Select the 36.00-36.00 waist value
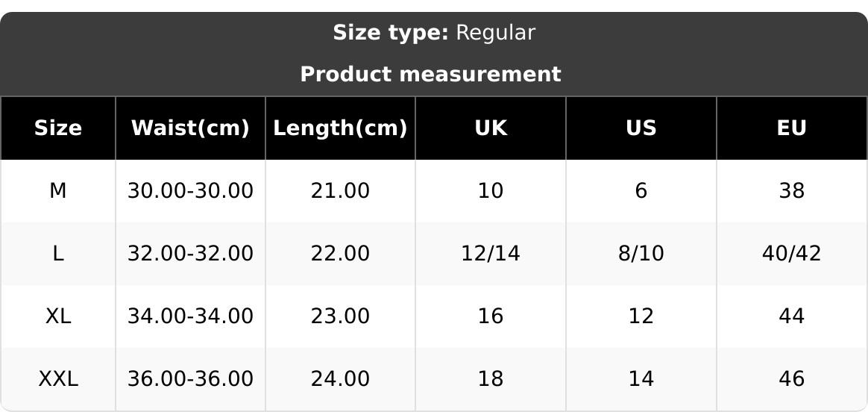 pyautogui.click(x=190, y=379)
